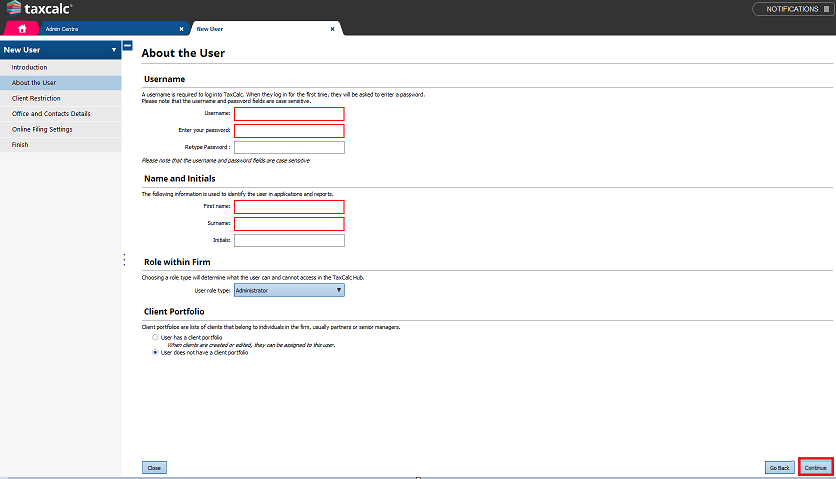Image resolution: width=836 pixels, height=479 pixels.
Task: Click into the Username field
Action: (x=289, y=114)
